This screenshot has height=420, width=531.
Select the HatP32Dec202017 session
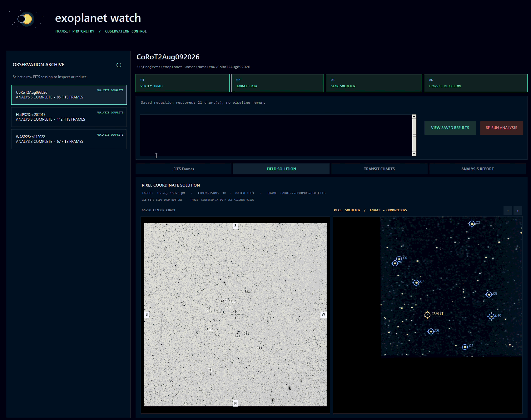pos(69,117)
